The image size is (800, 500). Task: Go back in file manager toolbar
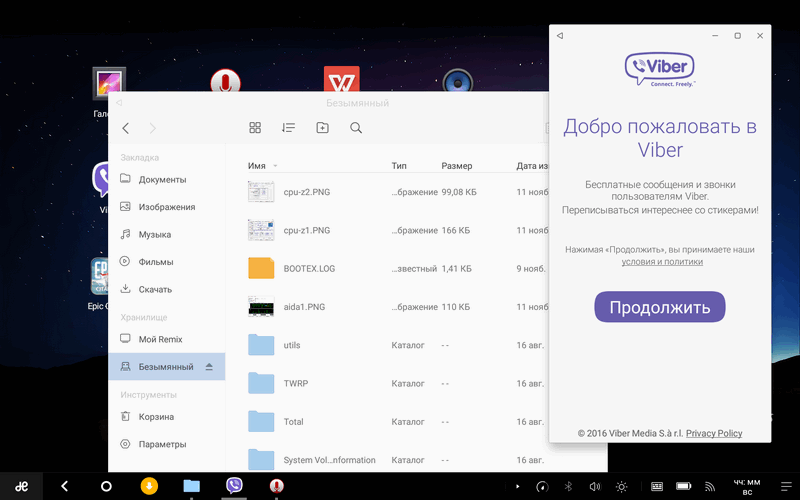[x=126, y=128]
